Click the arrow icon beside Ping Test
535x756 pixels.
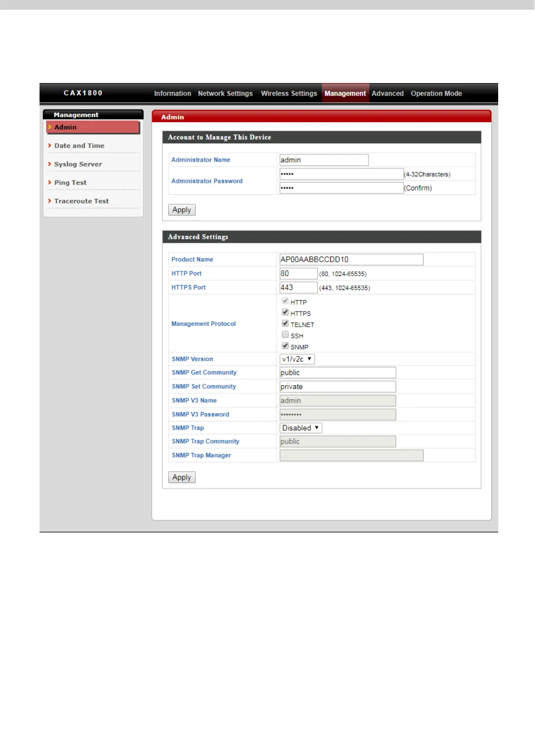[x=50, y=182]
